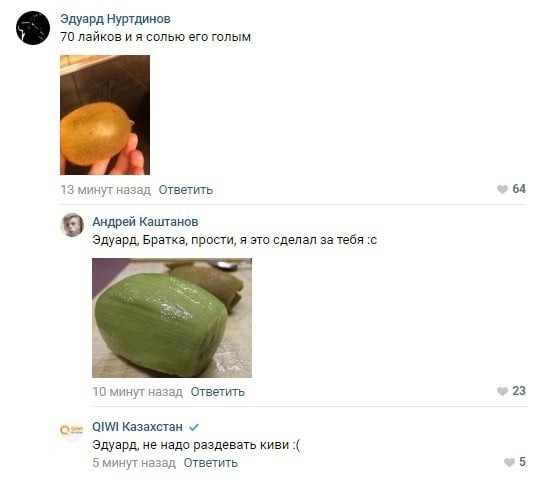
Task: Click the '5 минут назад' timestamp
Action: click(134, 463)
